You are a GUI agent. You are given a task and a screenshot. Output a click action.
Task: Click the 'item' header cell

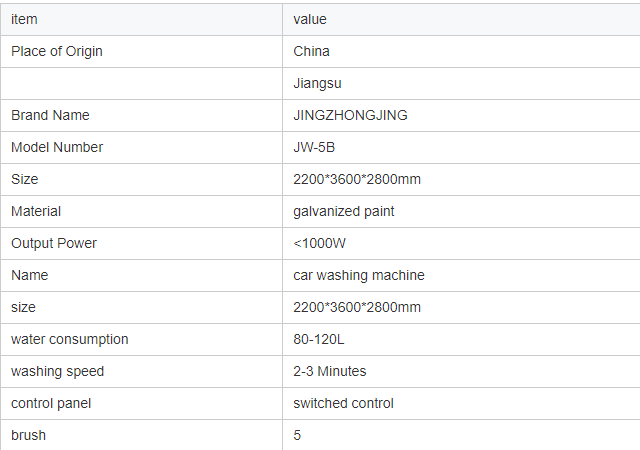pos(24,19)
